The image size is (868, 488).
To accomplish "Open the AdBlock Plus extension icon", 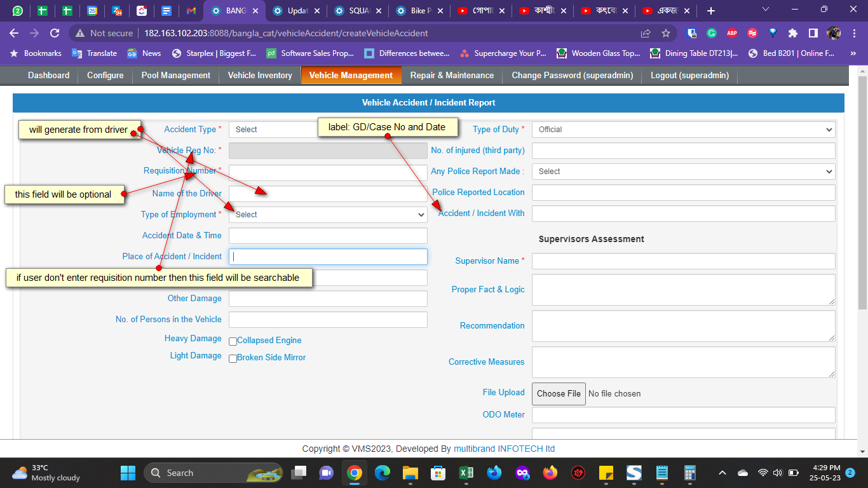I will 732,33.
